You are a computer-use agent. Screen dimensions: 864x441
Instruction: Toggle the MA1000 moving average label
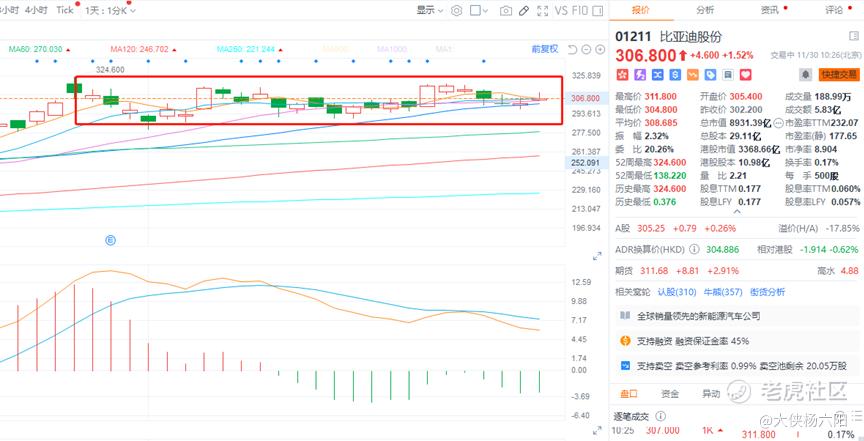tap(392, 49)
